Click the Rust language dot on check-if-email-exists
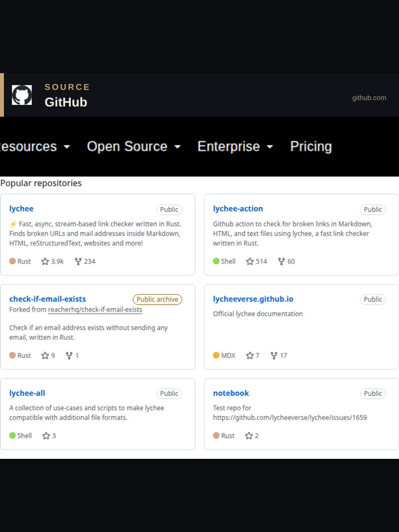399x532 pixels. (x=13, y=355)
